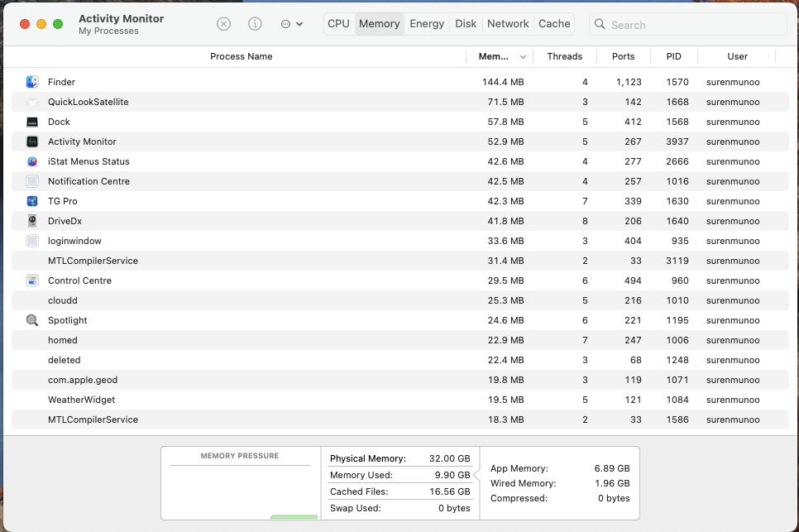Select the Dock process name
The height and width of the screenshot is (532, 799).
pos(59,122)
